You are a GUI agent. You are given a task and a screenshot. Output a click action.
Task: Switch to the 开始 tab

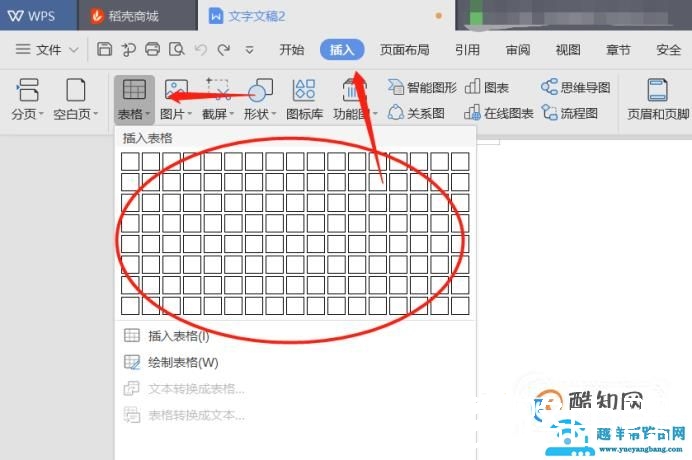[x=292, y=49]
